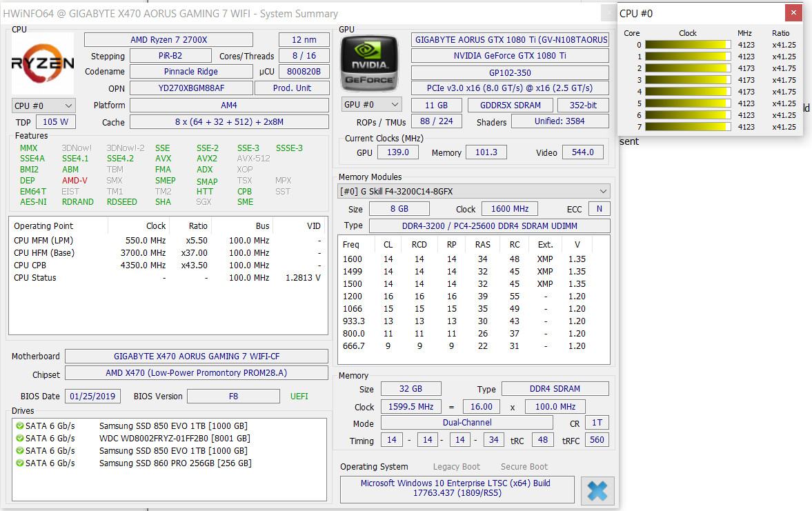Click Samsung 860 PRO drive status icon
This screenshot has height=511, width=812.
pyautogui.click(x=20, y=463)
